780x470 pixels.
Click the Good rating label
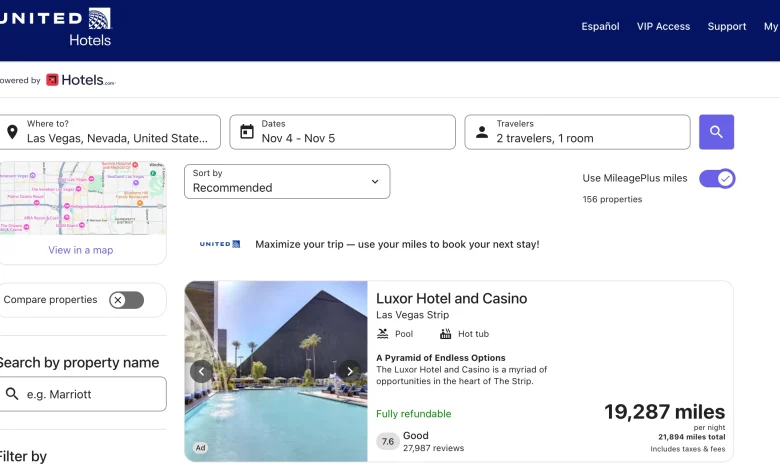(415, 436)
